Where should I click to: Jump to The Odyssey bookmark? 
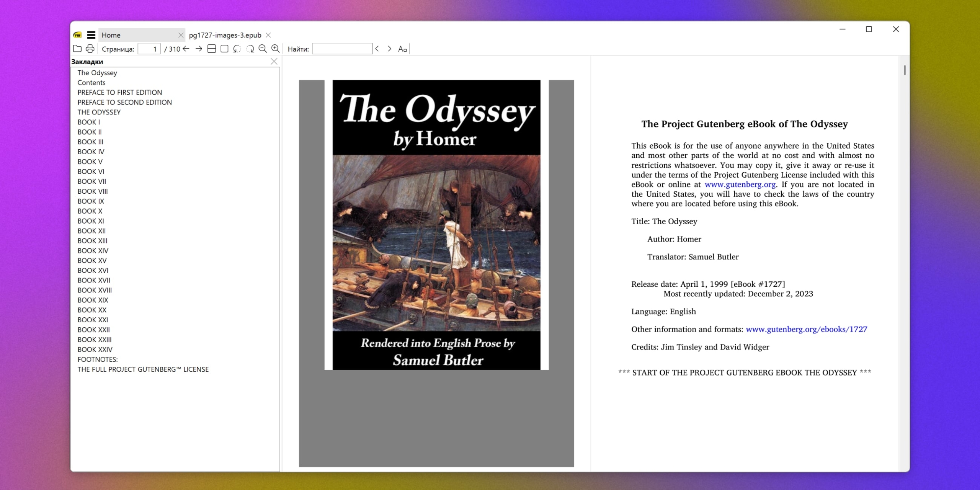coord(97,73)
